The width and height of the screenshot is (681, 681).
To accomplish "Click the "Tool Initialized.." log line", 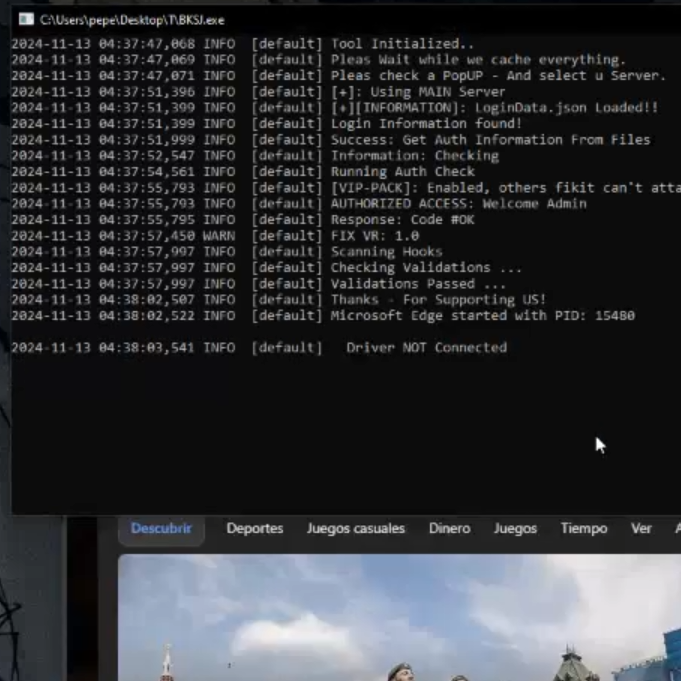I will point(402,44).
